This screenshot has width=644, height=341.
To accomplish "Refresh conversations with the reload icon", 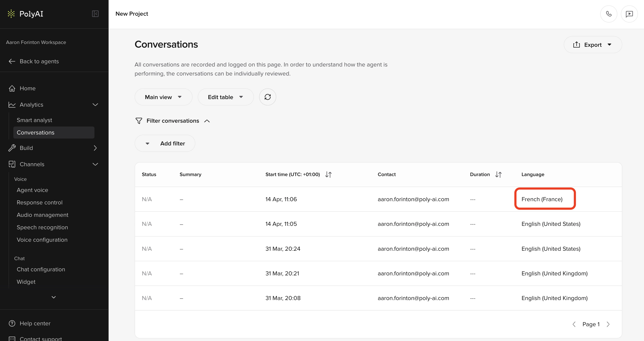I will [267, 97].
